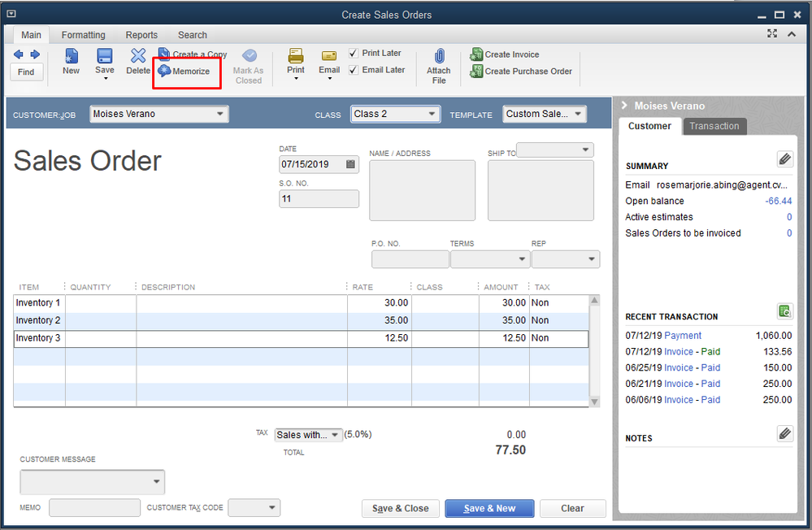Click Save & Close

400,508
